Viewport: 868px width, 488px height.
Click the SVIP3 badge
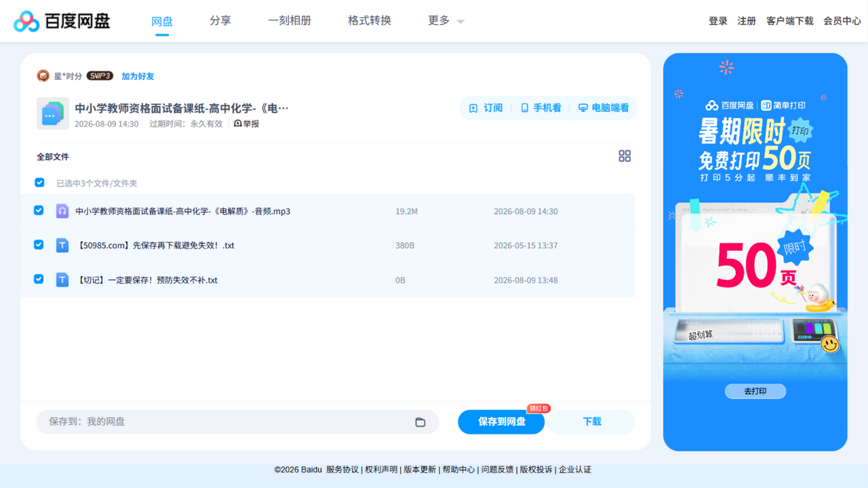coord(100,76)
